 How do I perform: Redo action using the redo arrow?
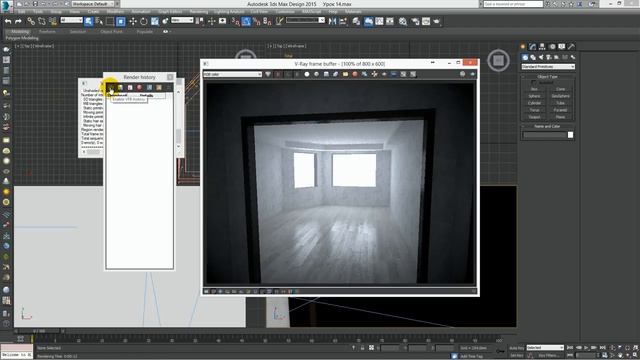18,21
